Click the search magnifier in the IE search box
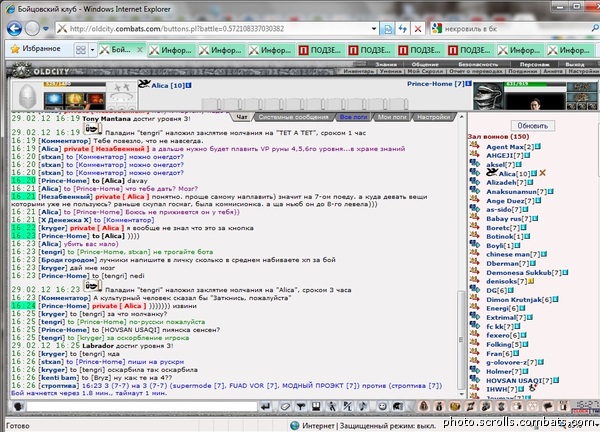The image size is (600, 432). [595, 28]
